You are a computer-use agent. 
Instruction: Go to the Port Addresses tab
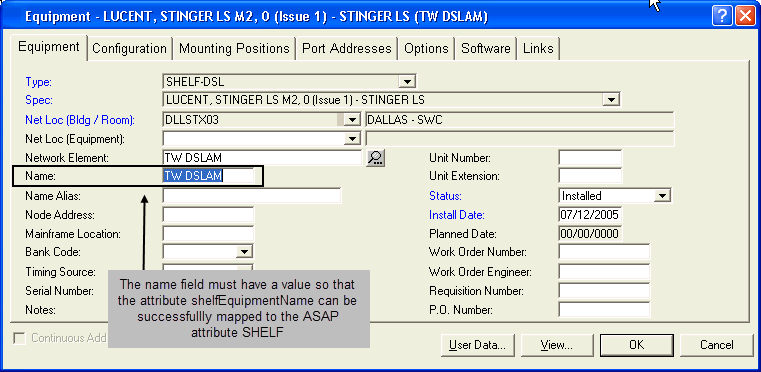(347, 49)
